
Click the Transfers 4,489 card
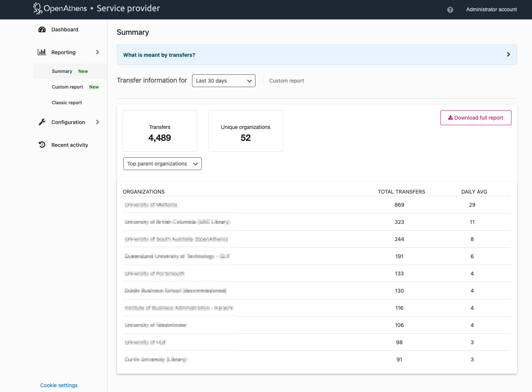tap(160, 131)
